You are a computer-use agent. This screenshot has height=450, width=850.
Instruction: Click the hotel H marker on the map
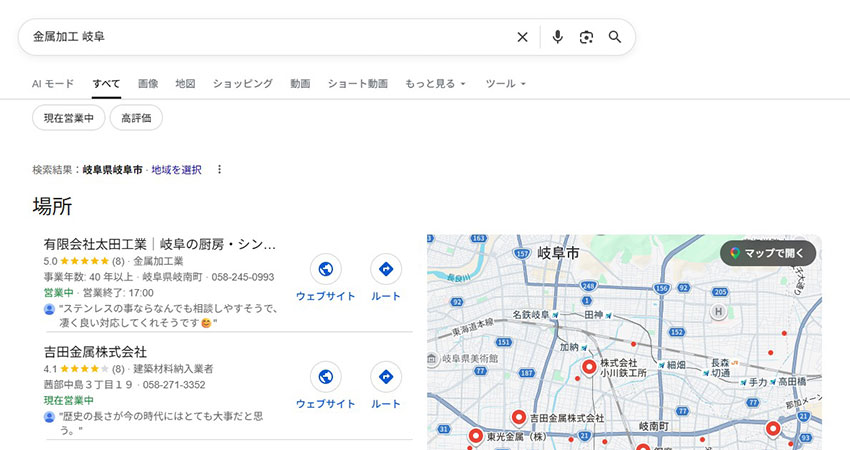coord(718,312)
